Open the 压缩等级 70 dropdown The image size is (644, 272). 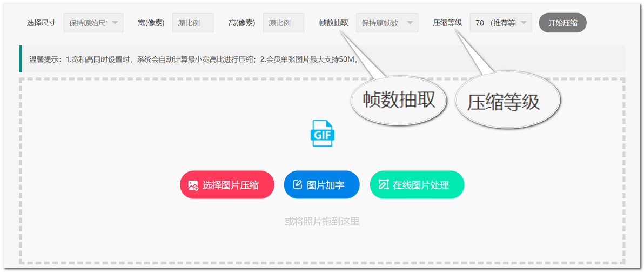(x=501, y=23)
